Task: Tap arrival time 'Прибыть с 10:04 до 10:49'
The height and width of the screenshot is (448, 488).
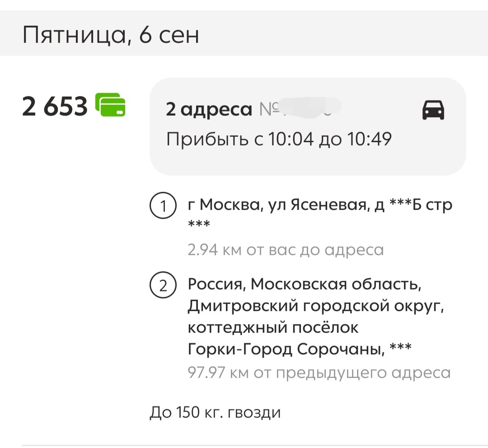Action: pos(279,139)
